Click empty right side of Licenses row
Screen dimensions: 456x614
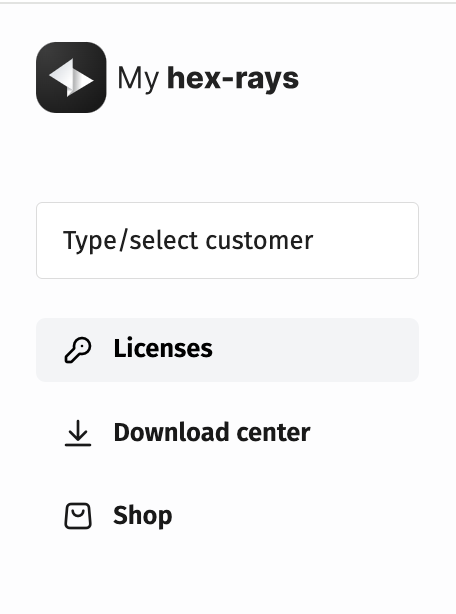coord(333,350)
